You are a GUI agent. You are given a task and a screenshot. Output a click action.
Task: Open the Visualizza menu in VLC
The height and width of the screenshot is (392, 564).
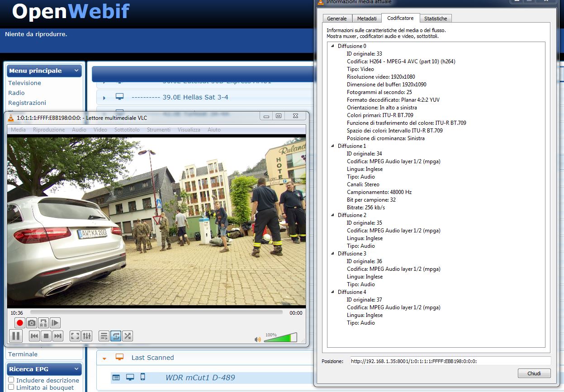(x=189, y=130)
